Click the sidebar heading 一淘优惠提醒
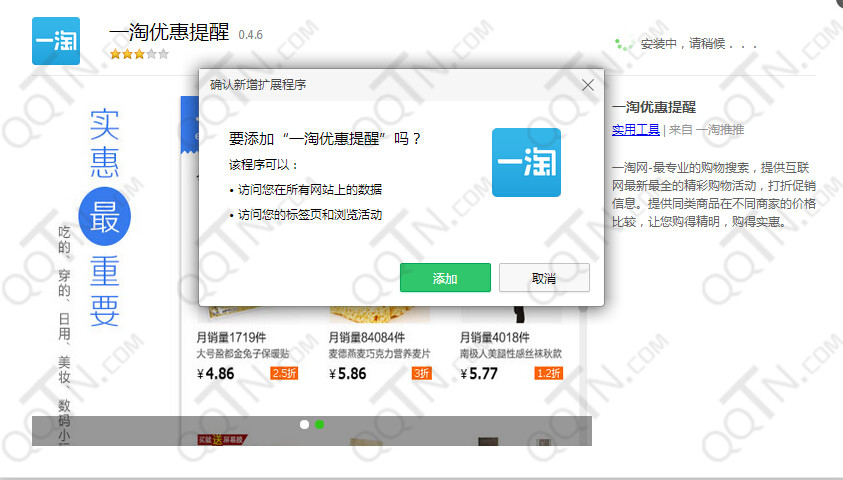The height and width of the screenshot is (480, 843). (x=654, y=108)
